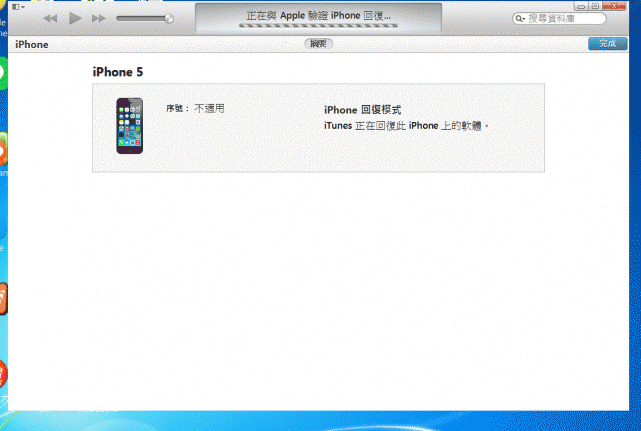The width and height of the screenshot is (641, 431).
Task: Click the 搜尋資料庫 search field
Action: pos(559,18)
